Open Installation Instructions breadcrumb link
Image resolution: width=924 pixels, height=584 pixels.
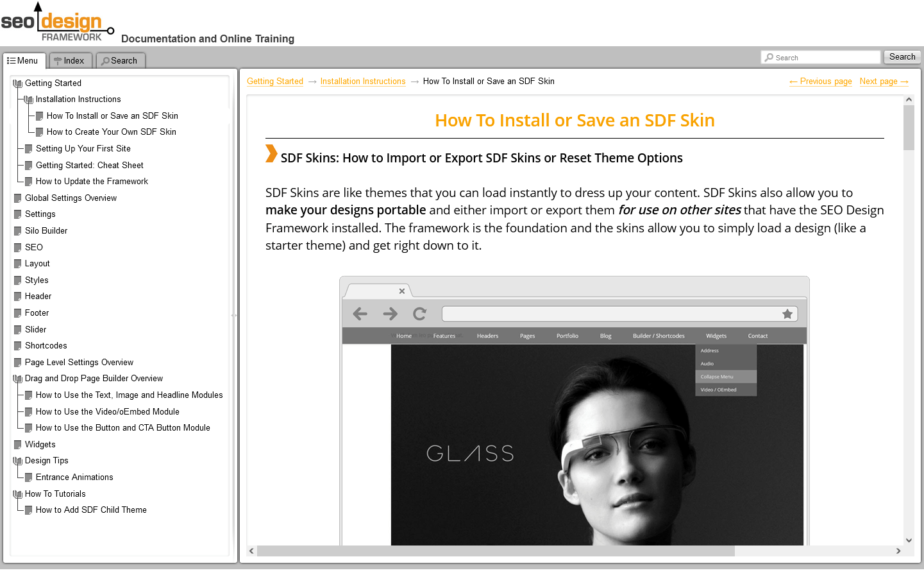pos(363,82)
